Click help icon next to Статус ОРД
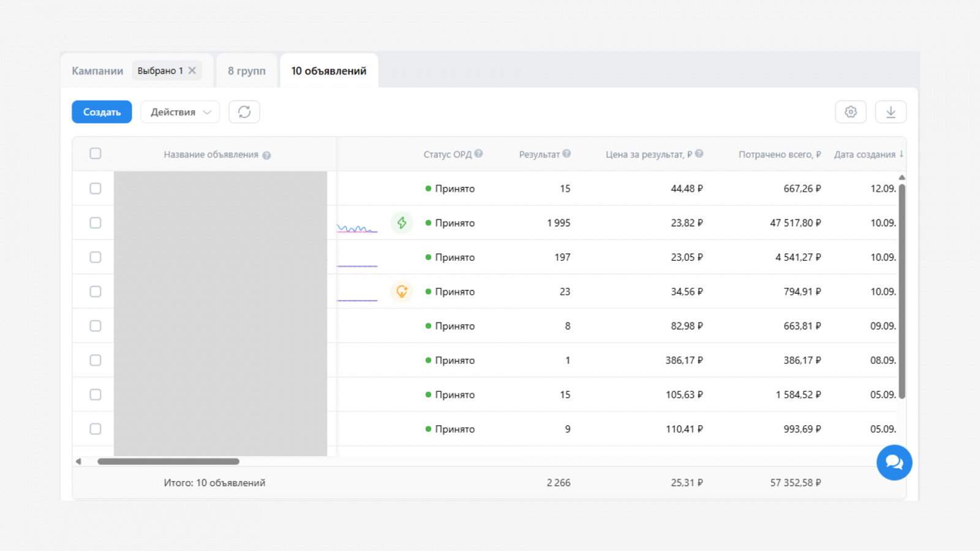This screenshot has width=980, height=551. pos(478,154)
